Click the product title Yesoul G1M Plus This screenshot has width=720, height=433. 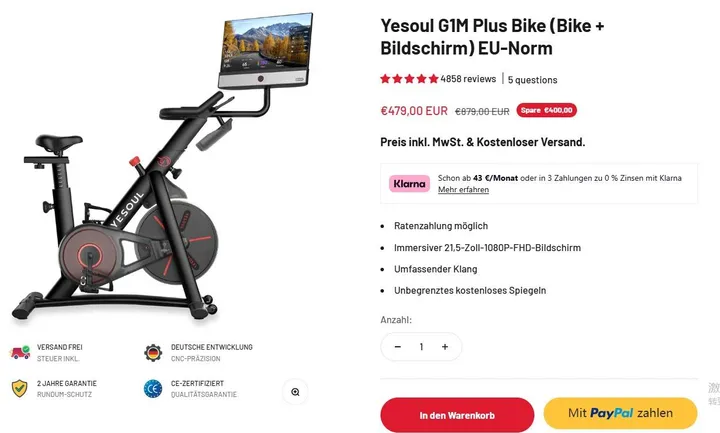[492, 37]
